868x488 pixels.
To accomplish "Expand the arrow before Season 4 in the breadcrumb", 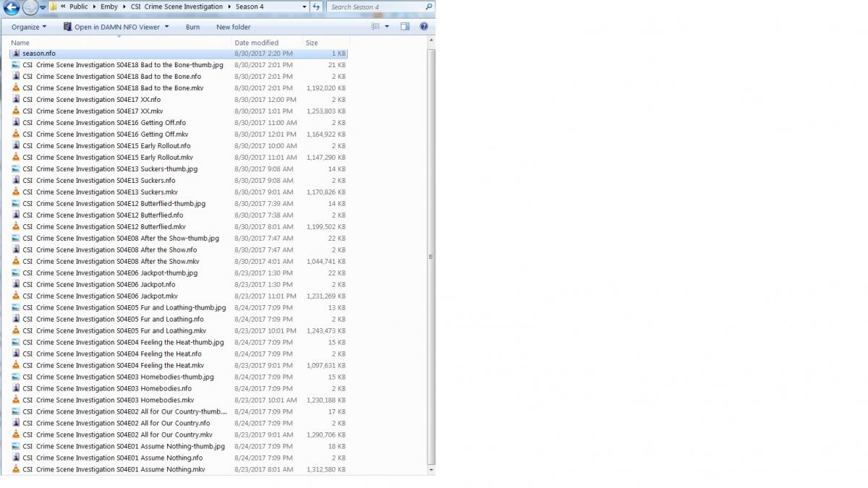I will click(x=230, y=7).
